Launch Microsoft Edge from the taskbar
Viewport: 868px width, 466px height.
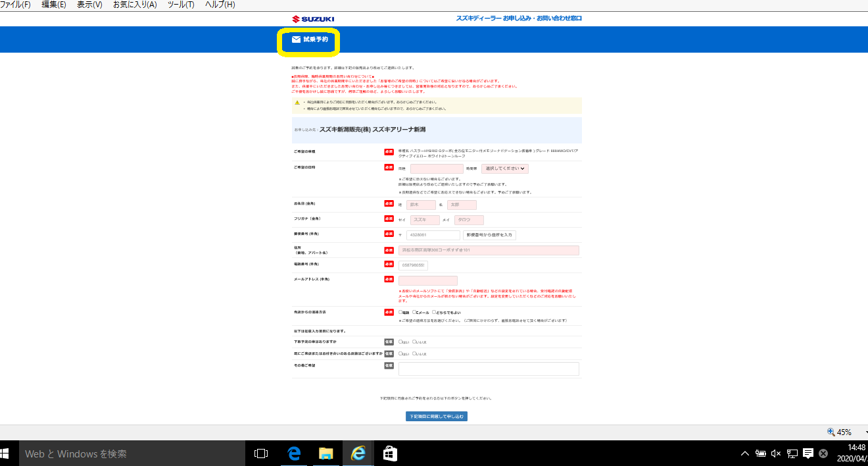[294, 453]
